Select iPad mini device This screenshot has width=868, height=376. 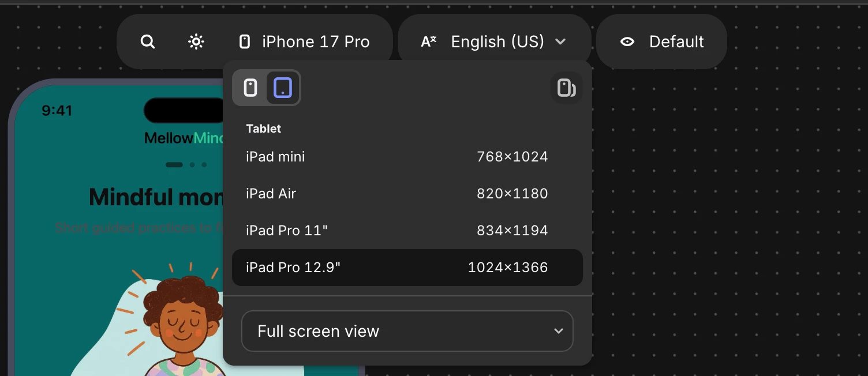(x=407, y=156)
